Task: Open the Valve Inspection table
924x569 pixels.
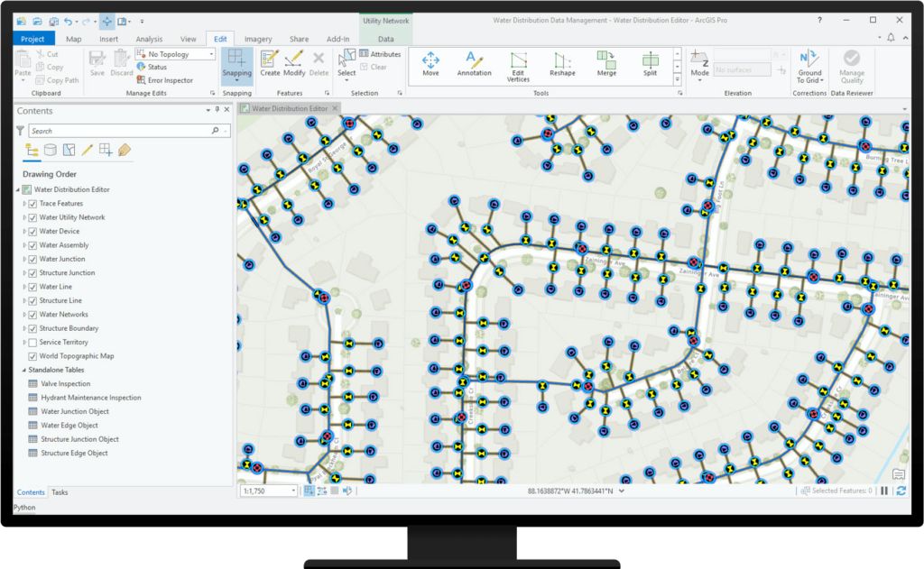Action: (65, 384)
